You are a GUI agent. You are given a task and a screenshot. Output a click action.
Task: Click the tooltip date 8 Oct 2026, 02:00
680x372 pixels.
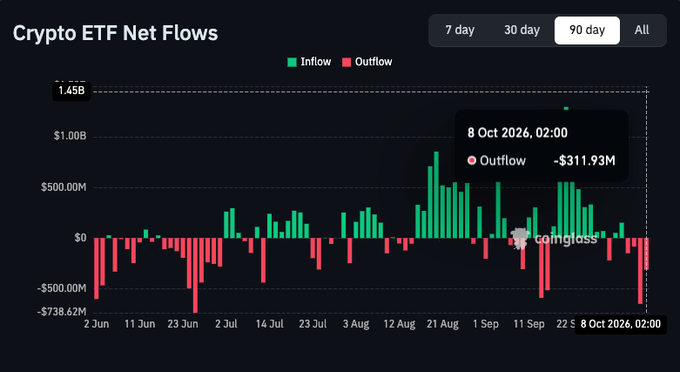517,133
